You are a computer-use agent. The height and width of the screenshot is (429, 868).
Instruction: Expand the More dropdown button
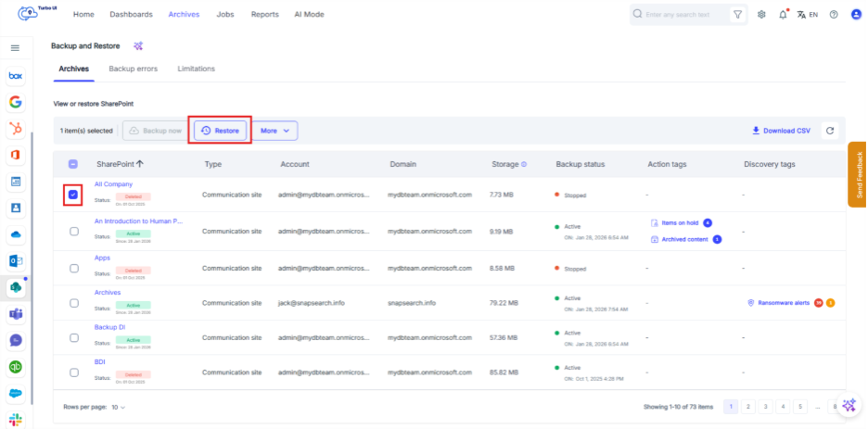click(274, 131)
